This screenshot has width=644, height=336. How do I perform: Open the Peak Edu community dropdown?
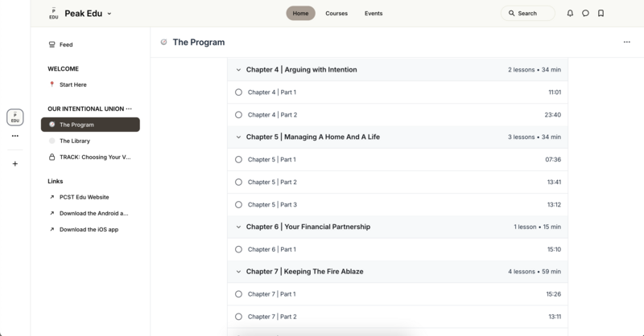point(109,14)
